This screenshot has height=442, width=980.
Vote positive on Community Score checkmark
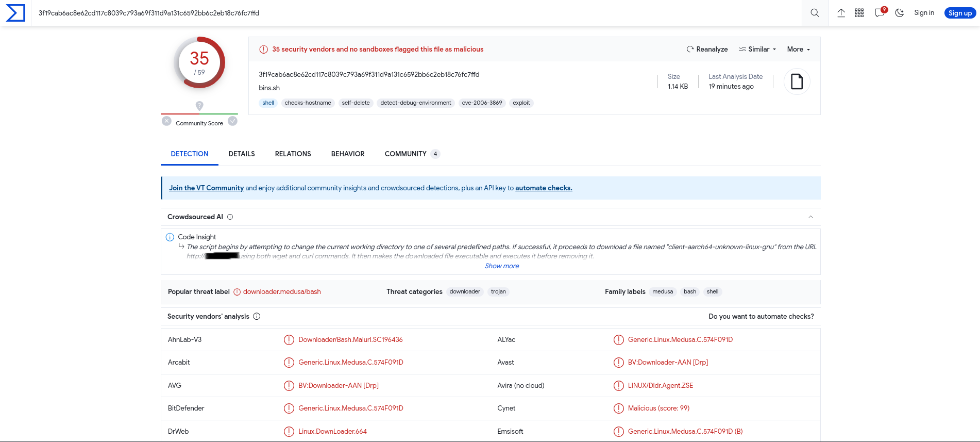point(232,121)
